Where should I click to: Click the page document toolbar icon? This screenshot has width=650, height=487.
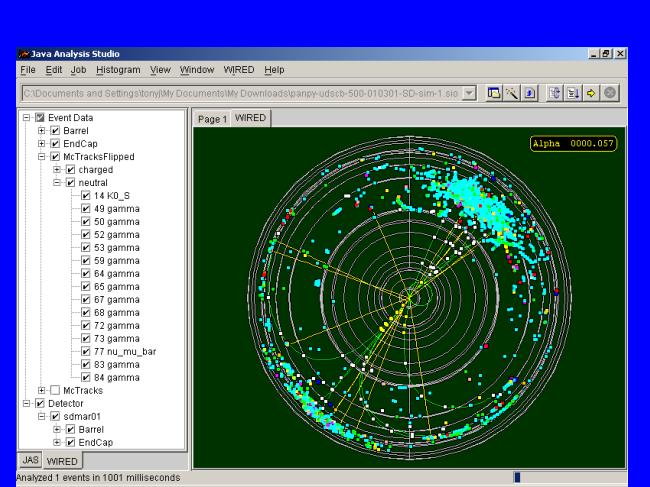pos(529,92)
